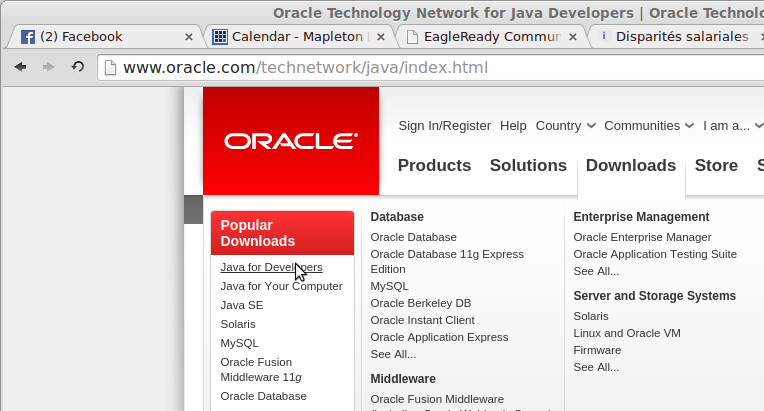The image size is (764, 411).
Task: Open Oracle Fusion Middleware in Middleware column
Action: (x=437, y=399)
